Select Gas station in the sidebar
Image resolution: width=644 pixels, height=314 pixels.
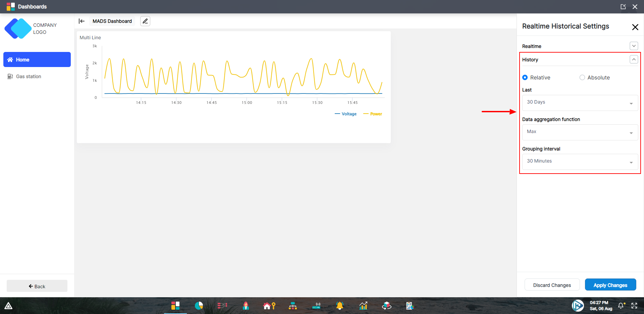point(28,76)
